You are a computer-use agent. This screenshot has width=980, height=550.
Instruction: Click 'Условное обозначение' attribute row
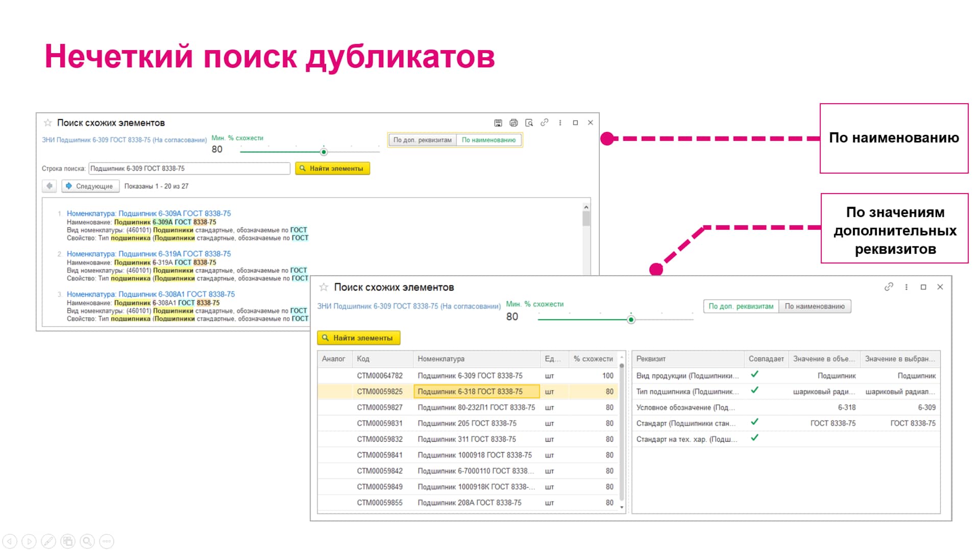point(786,408)
